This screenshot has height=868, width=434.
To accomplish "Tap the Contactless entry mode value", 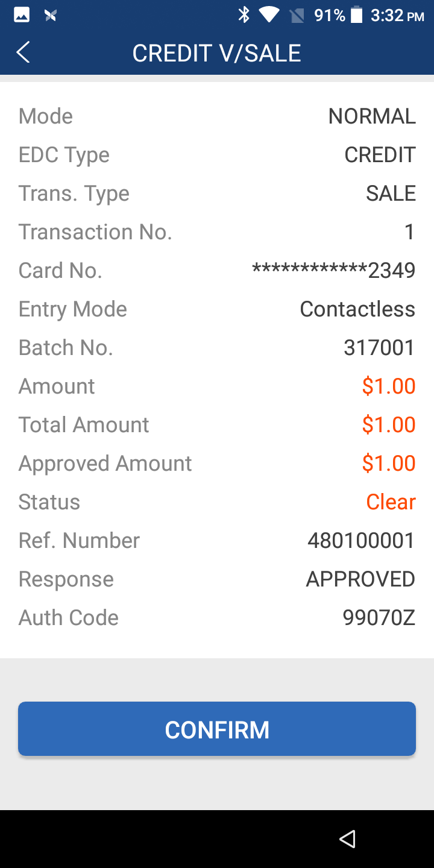I will click(357, 309).
